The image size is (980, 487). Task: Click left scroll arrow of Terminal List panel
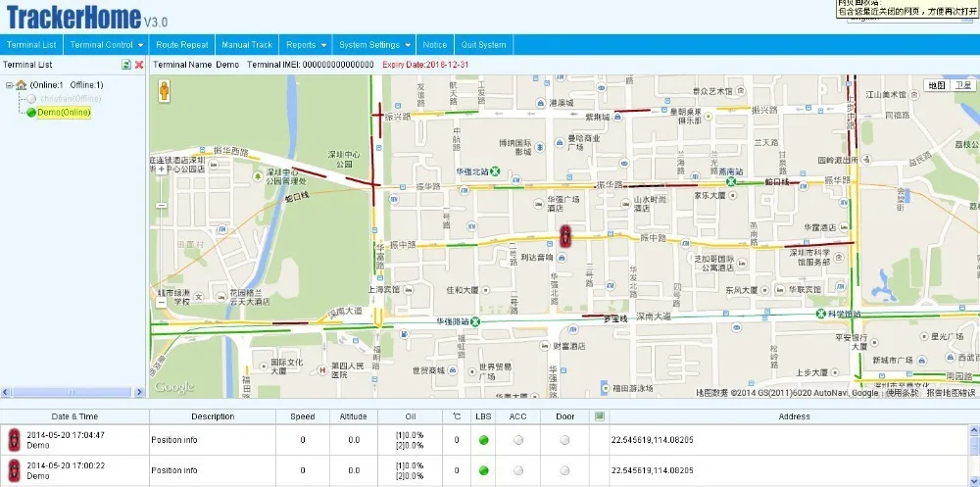coord(6,392)
